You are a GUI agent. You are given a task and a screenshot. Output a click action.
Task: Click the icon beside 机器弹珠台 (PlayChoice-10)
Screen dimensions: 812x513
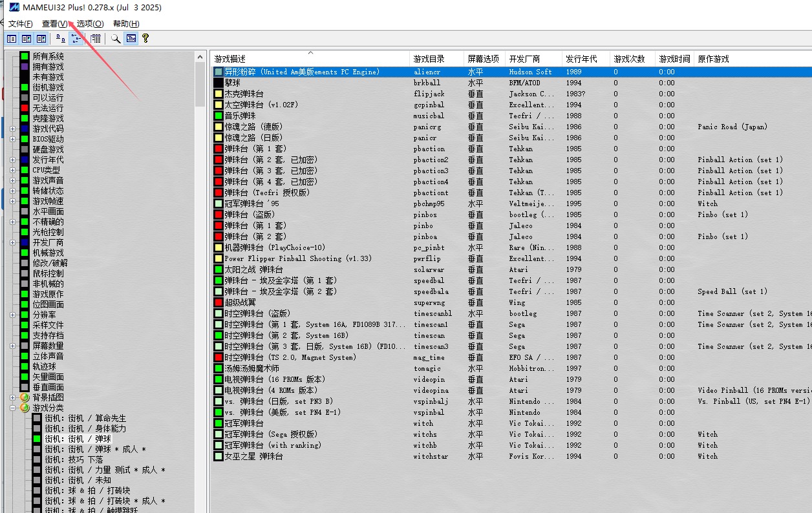coord(219,247)
